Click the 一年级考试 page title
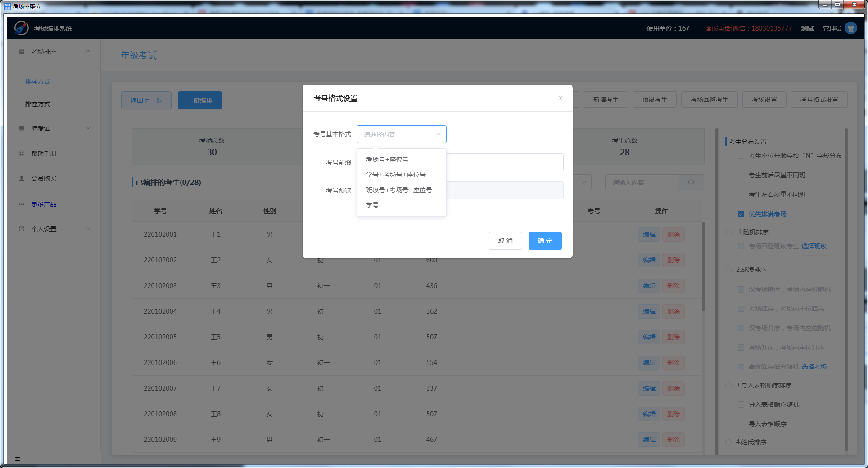The image size is (868, 468). coord(134,55)
